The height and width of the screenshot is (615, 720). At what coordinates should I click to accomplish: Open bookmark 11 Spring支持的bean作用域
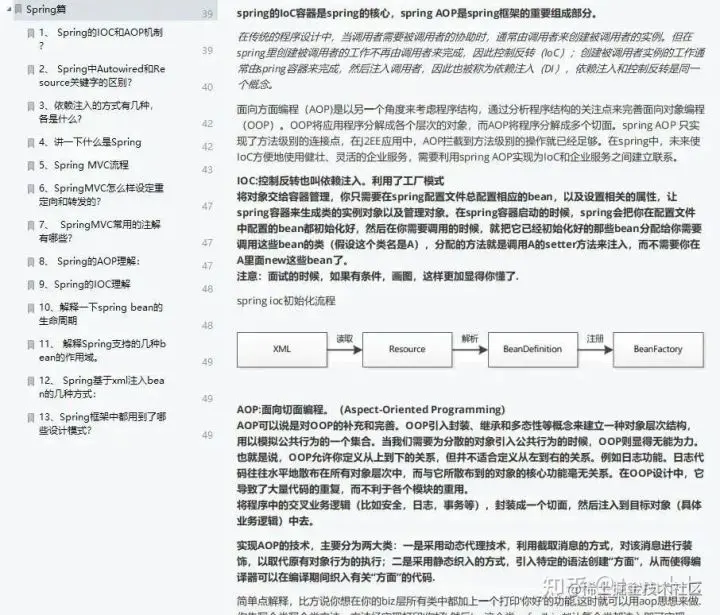[102, 350]
